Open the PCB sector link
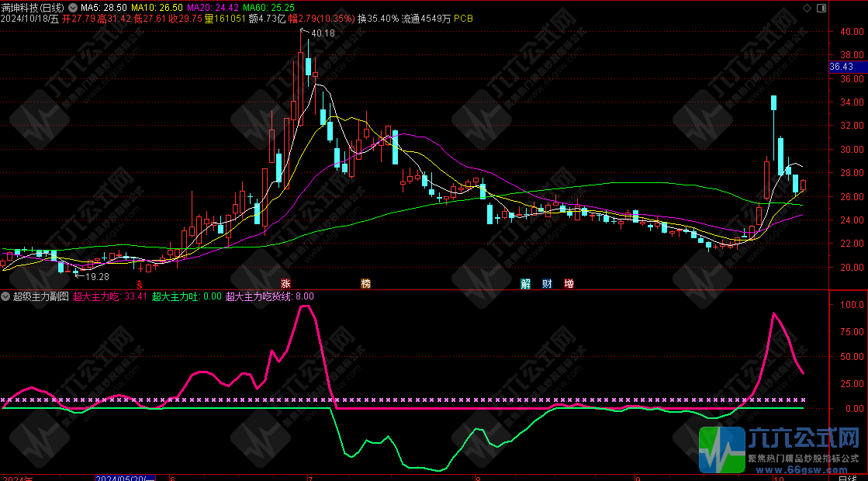 pos(463,19)
